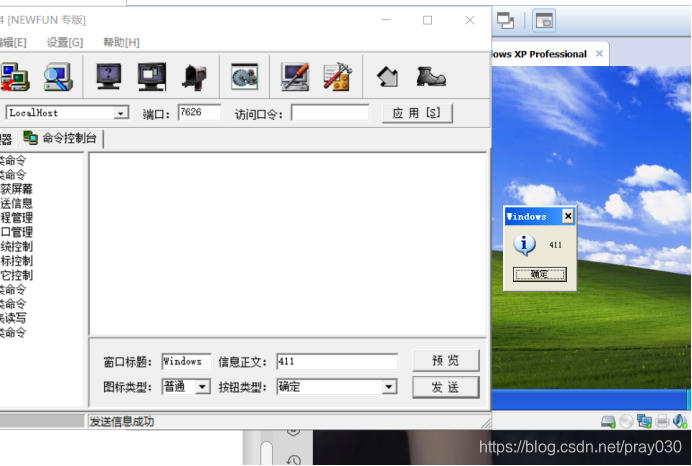Click the black boot toolbar icon
692x466 pixels.
pyautogui.click(x=431, y=77)
